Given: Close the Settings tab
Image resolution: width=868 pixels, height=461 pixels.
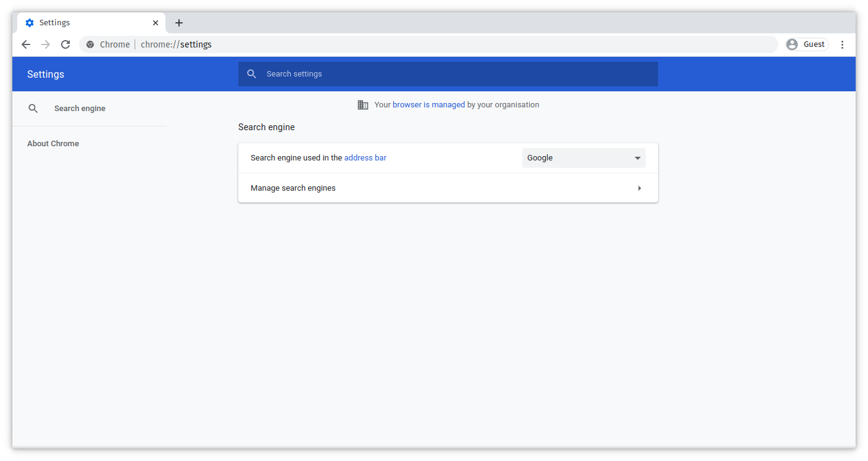Looking at the screenshot, I should 156,23.
